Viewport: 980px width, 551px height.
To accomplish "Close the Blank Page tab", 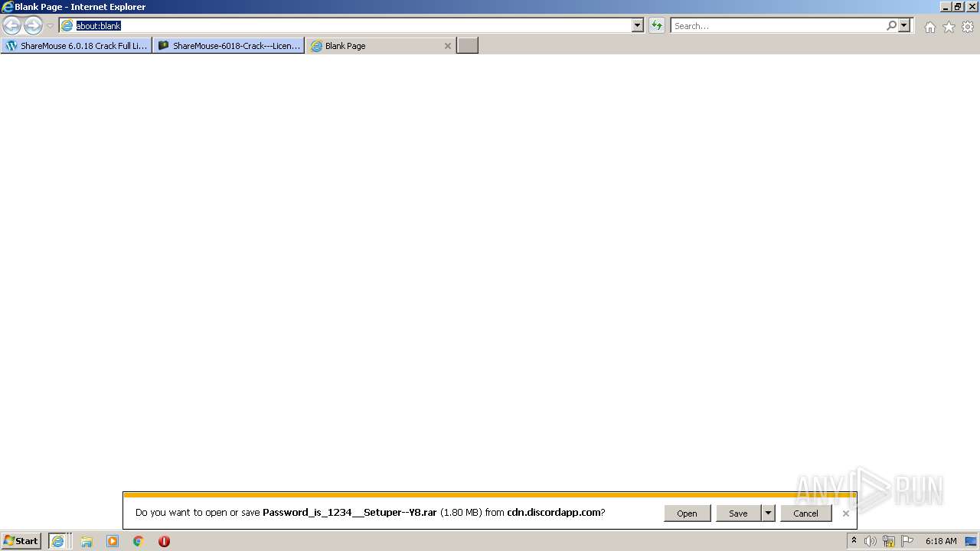I will click(448, 46).
